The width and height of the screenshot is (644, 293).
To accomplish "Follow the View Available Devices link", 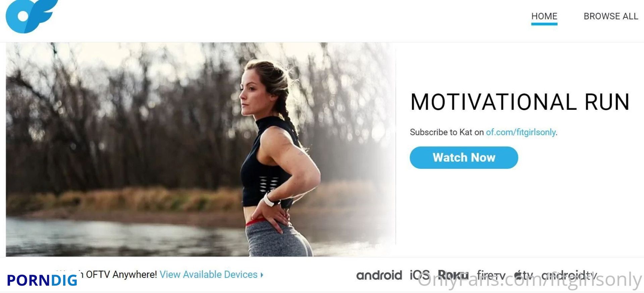I will [x=208, y=275].
